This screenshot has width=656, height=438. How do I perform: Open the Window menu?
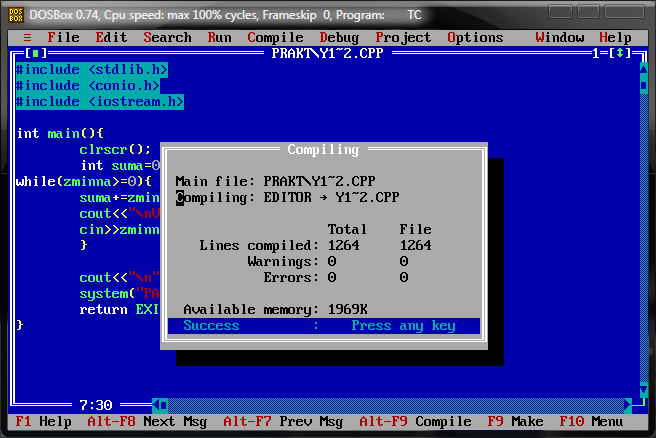click(559, 38)
